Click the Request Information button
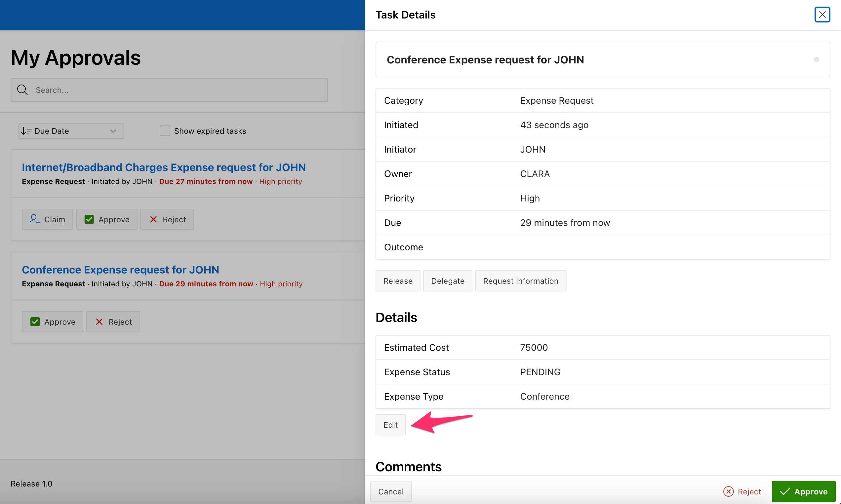Viewport: 841px width, 504px height. tap(520, 281)
